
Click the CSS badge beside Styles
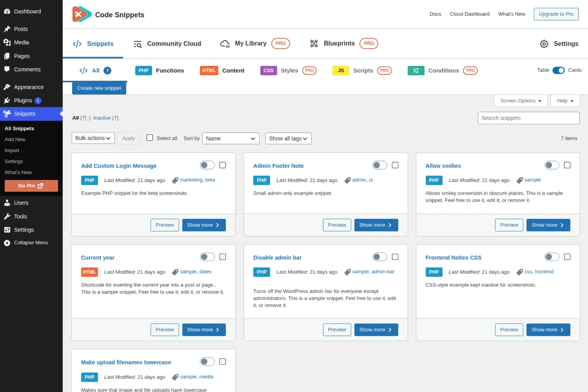[269, 70]
